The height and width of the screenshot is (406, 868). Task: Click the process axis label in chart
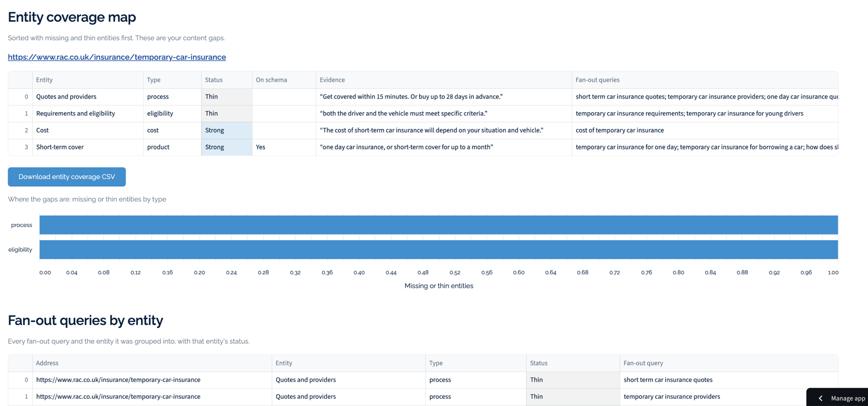(21, 225)
